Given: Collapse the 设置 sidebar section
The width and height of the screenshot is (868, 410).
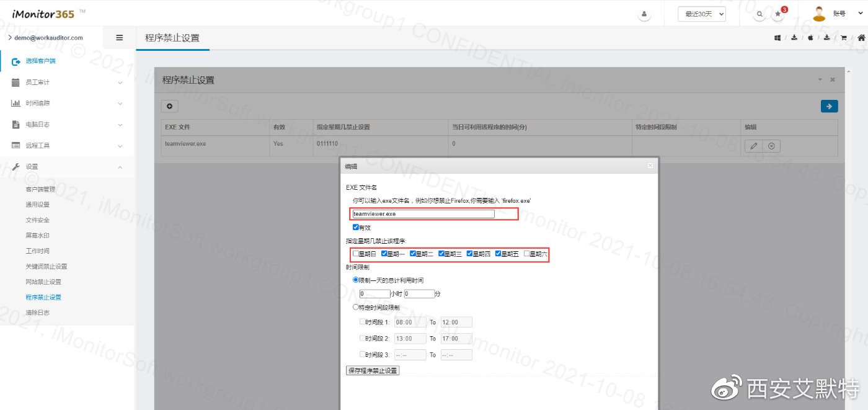Looking at the screenshot, I should click(67, 167).
